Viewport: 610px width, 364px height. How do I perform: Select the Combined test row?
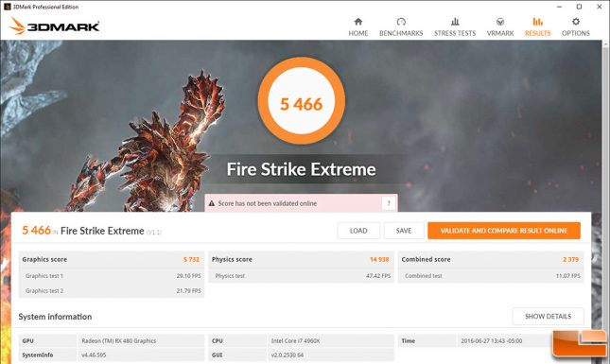coord(491,276)
